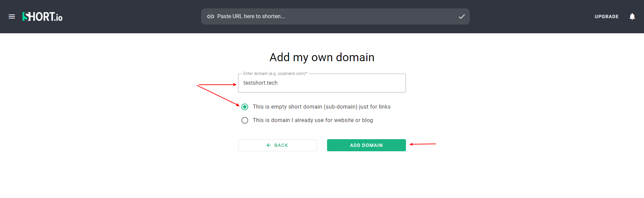Image resolution: width=644 pixels, height=198 pixels.
Task: Click the word "blog" in the second option
Action: pos(367,120)
